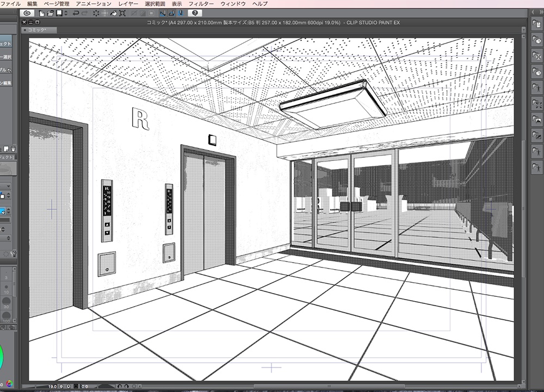
Task: Click the canvas horizontal scrollbar
Action: 329,386
